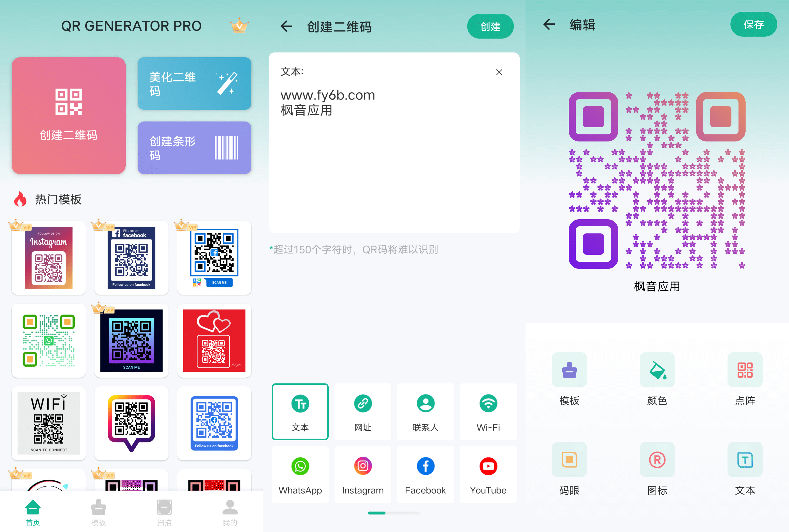Open the 创建二维码 pink card

69,115
